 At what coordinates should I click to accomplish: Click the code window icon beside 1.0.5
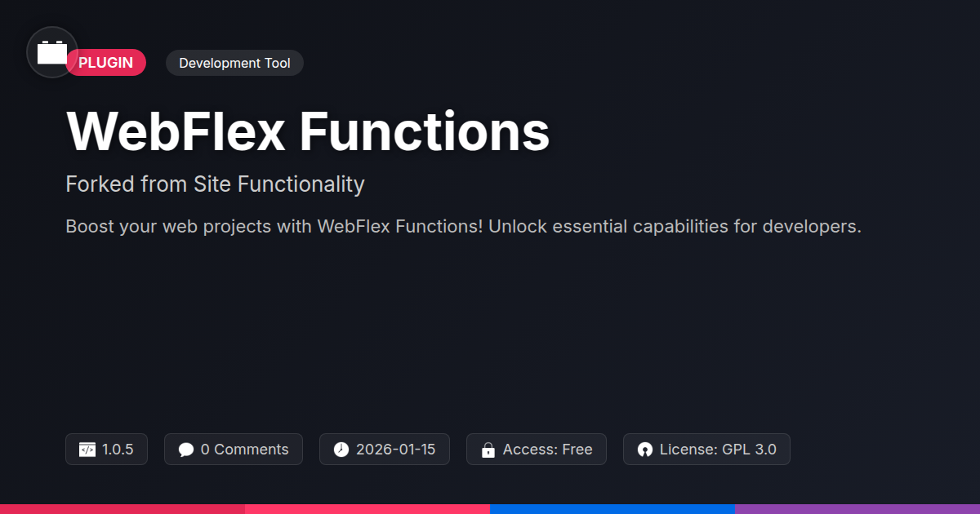point(87,450)
